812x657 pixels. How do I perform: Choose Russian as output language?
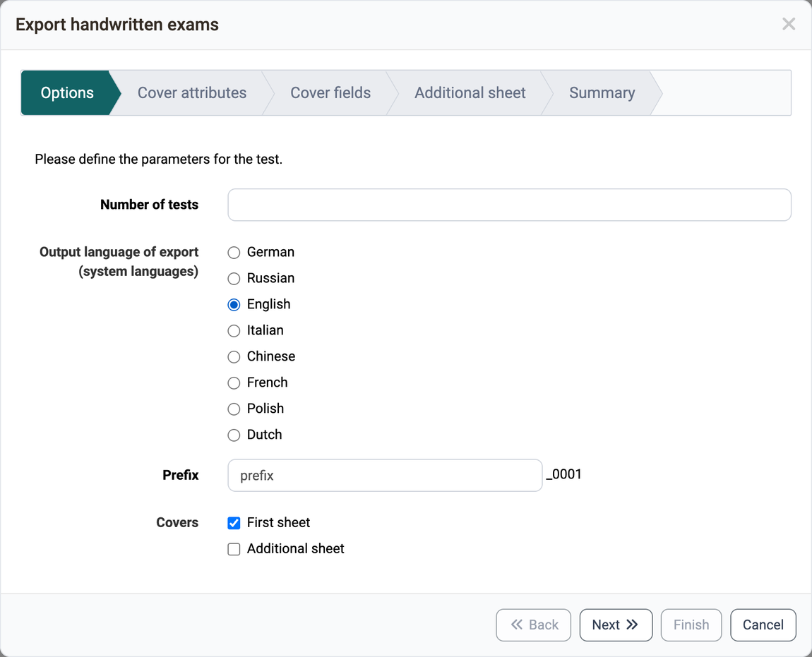coord(234,279)
